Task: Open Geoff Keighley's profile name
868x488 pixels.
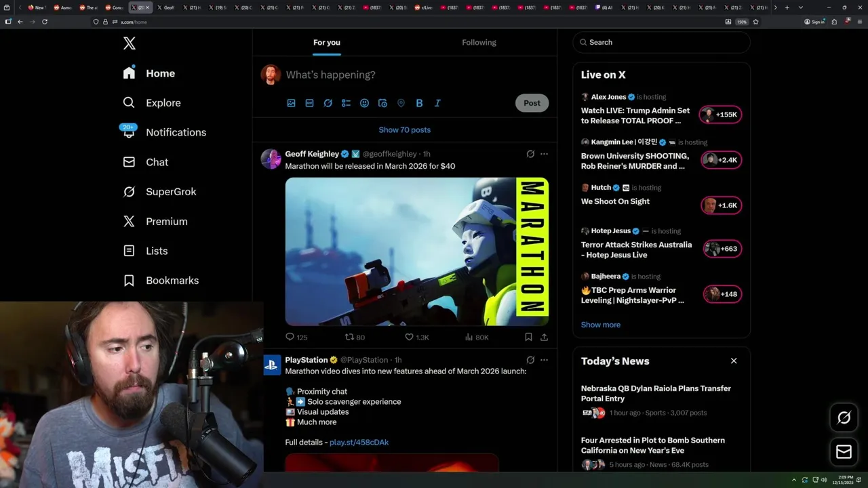Action: (x=312, y=154)
